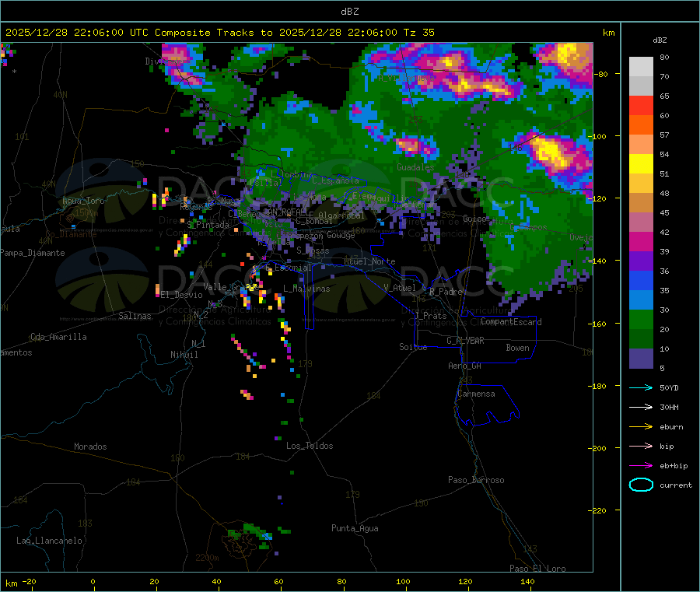This screenshot has width=700, height=592.
Task: Click the Bowen map label
Action: click(517, 348)
